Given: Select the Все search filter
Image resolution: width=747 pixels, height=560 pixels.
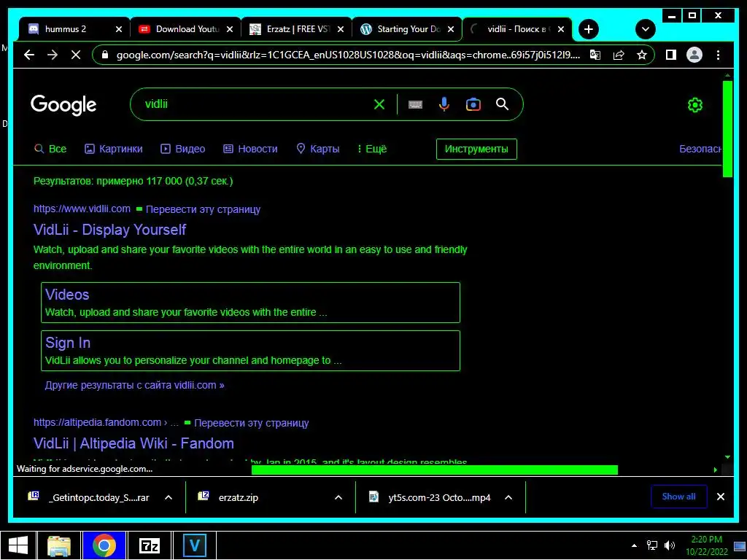Looking at the screenshot, I should click(50, 149).
